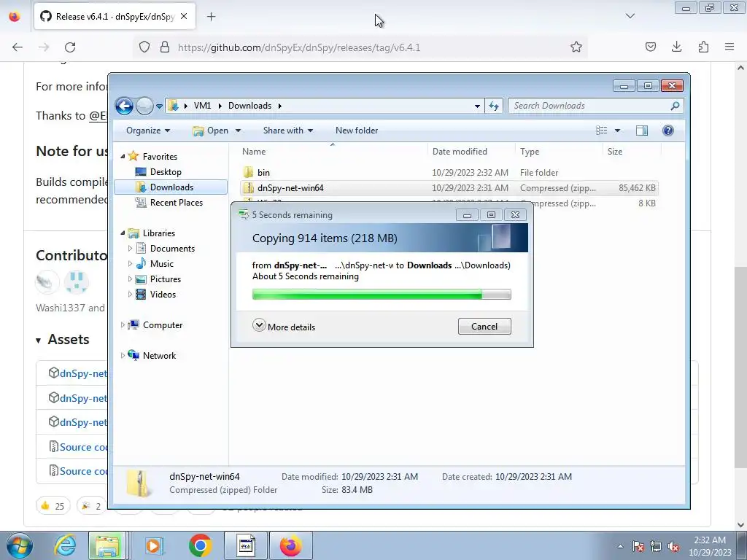Launch Internet Explorer from taskbar
The image size is (747, 560).
point(65,545)
